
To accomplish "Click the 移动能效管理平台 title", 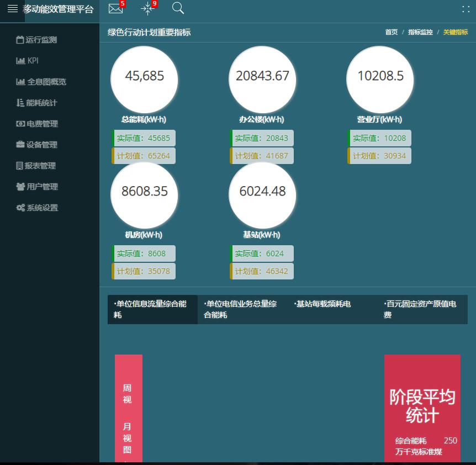I will click(58, 9).
